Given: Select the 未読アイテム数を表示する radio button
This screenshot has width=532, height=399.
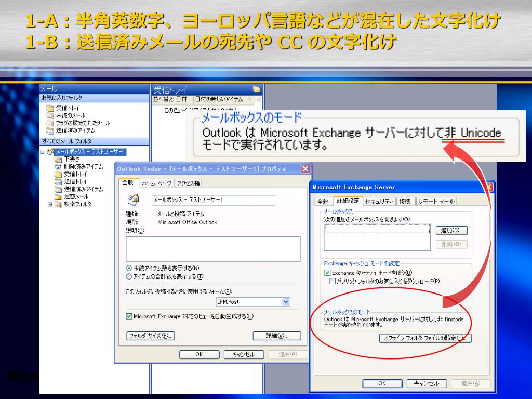Looking at the screenshot, I should (129, 268).
